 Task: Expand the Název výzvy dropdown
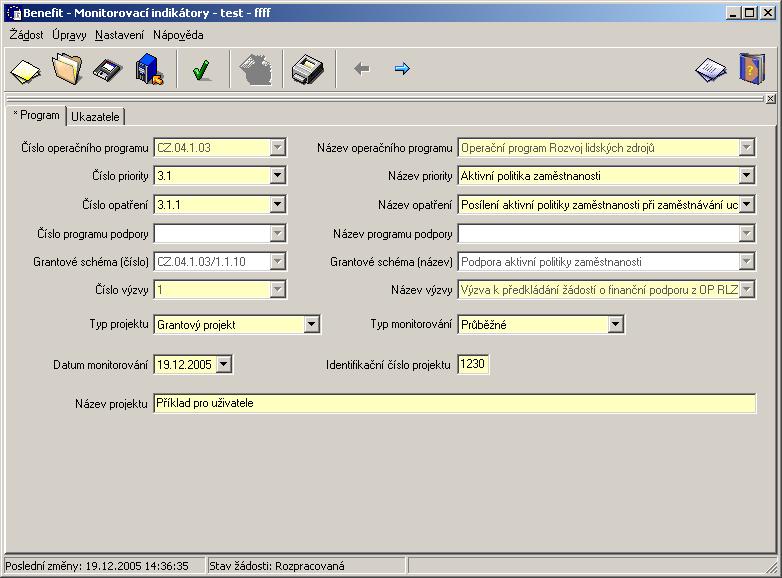coord(746,289)
